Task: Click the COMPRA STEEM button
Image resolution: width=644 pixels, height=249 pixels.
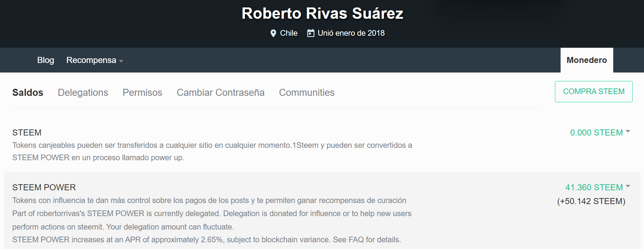Action: tap(594, 92)
